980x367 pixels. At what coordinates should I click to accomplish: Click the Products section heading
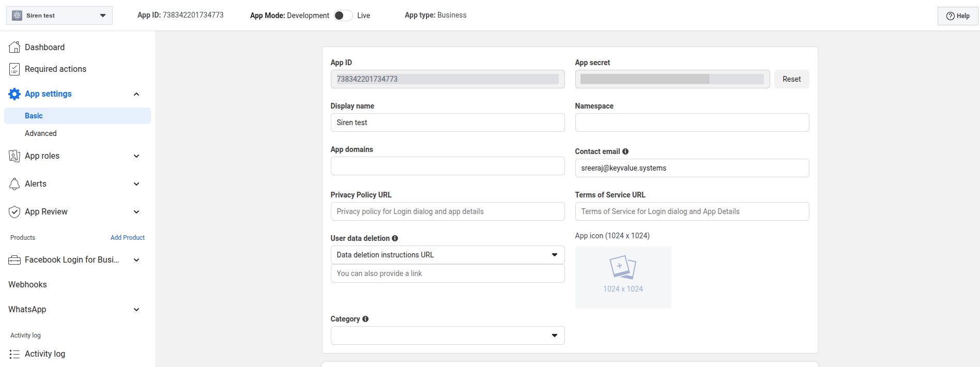(23, 238)
